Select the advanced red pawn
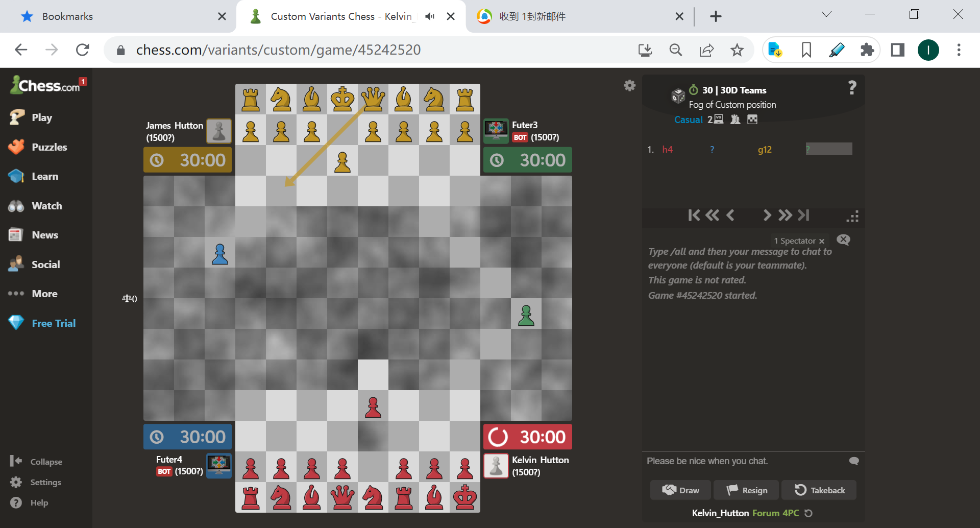980x528 pixels. click(373, 407)
